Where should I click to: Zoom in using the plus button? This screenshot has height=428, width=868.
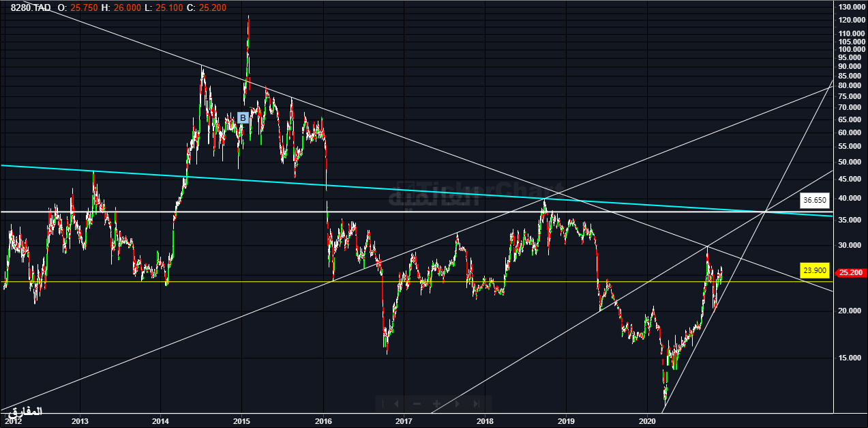coord(436,403)
